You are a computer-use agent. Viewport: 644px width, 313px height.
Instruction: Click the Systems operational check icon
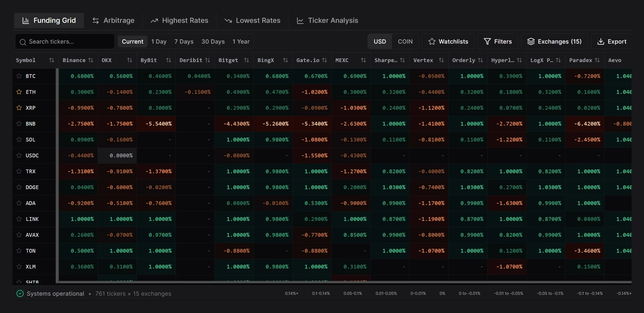20,294
